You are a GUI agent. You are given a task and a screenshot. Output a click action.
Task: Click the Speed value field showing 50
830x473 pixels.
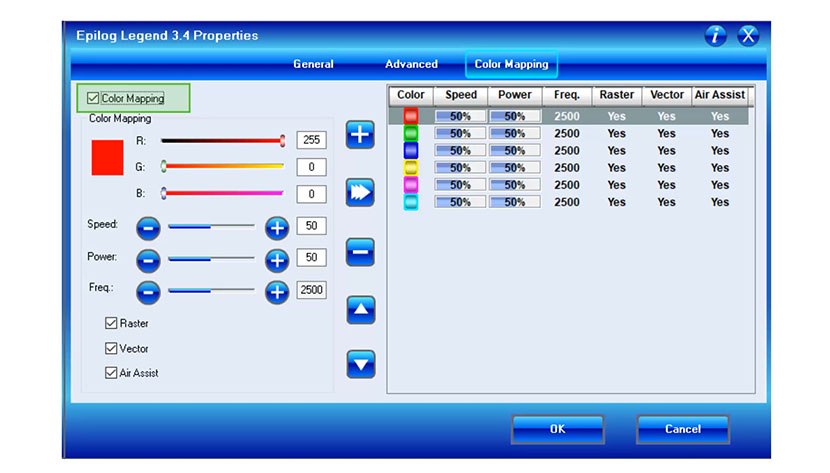point(311,226)
